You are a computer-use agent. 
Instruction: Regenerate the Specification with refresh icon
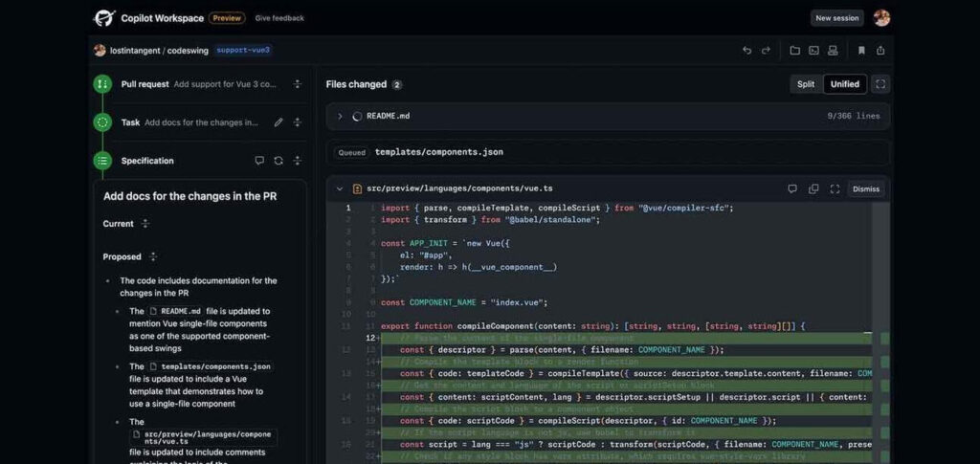278,161
